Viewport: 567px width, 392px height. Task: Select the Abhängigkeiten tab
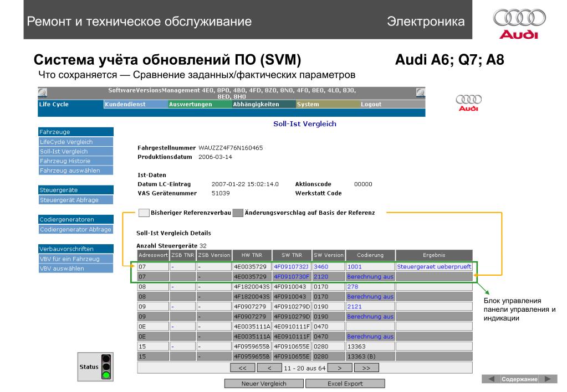point(264,104)
